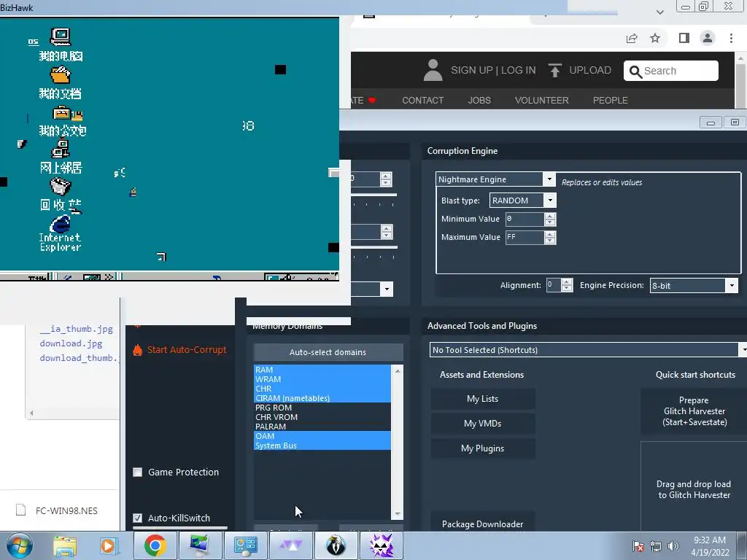Image resolution: width=747 pixels, height=560 pixels.
Task: Open the No Tool Selected (Shortcuts) dropdown
Action: pyautogui.click(x=743, y=349)
